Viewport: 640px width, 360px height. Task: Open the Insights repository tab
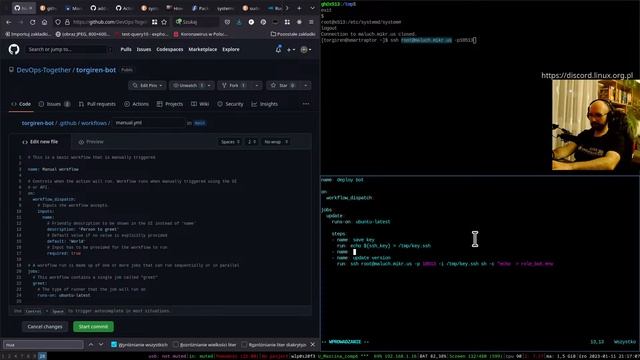[x=265, y=104]
